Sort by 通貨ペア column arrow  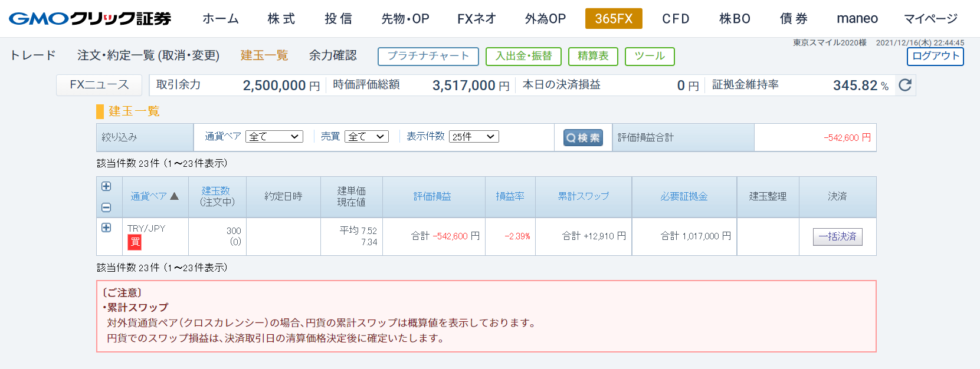(174, 196)
